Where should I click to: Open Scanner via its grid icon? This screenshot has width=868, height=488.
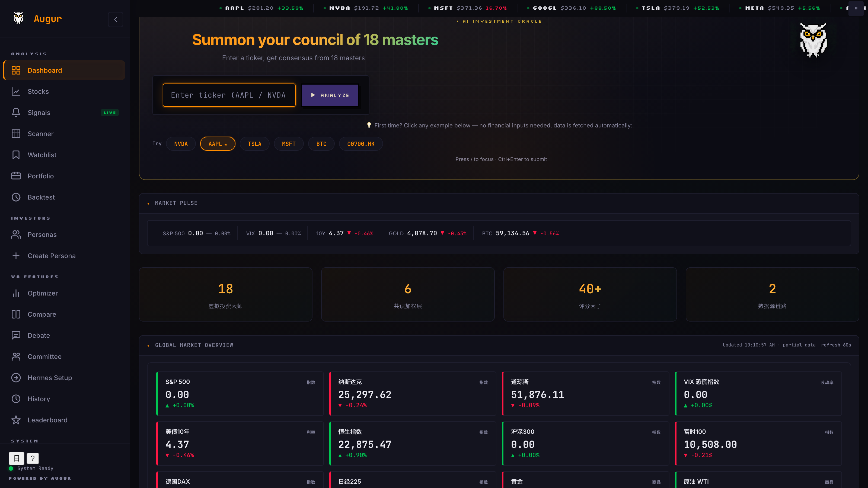click(x=16, y=134)
